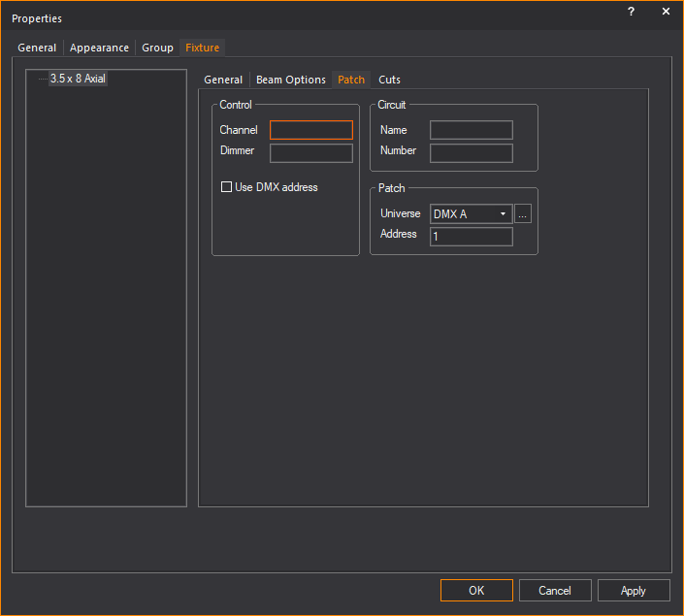Image resolution: width=684 pixels, height=616 pixels.
Task: Open the universe browse ellipsis button
Action: pyautogui.click(x=523, y=214)
